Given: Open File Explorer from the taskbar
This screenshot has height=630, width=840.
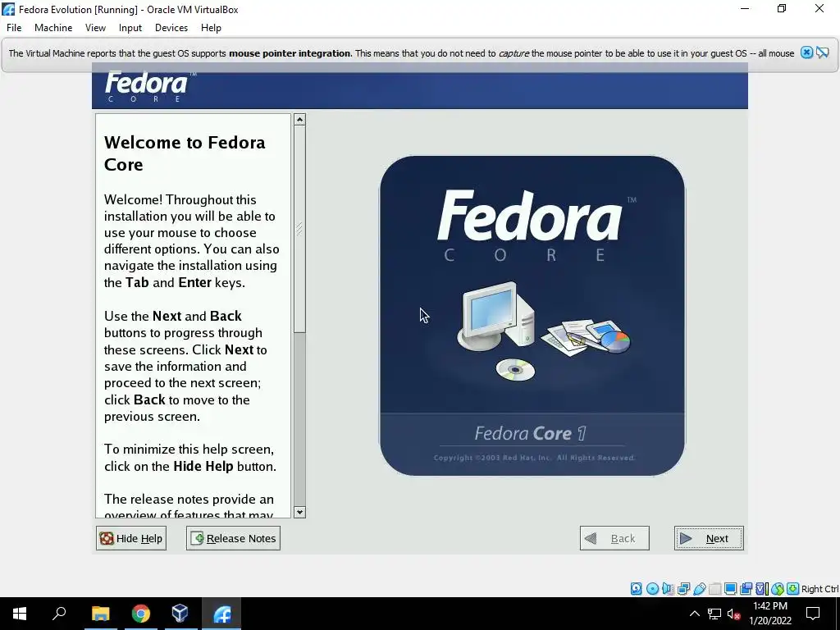Looking at the screenshot, I should point(100,614).
